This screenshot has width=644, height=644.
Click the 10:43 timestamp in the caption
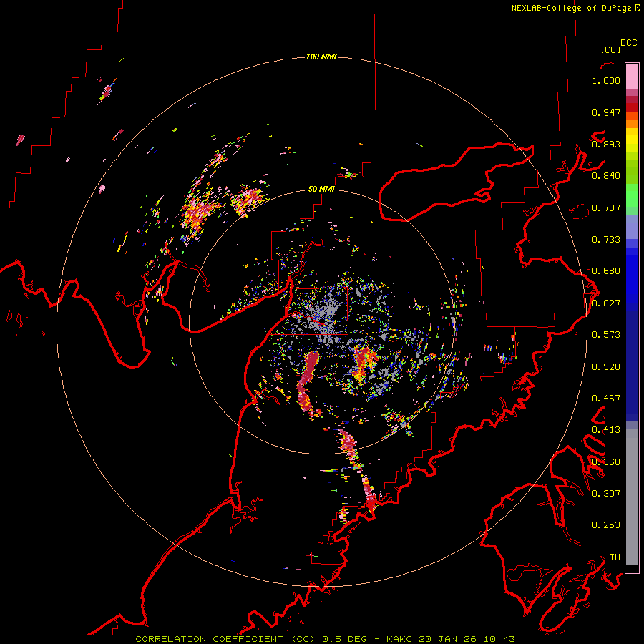coord(499,639)
